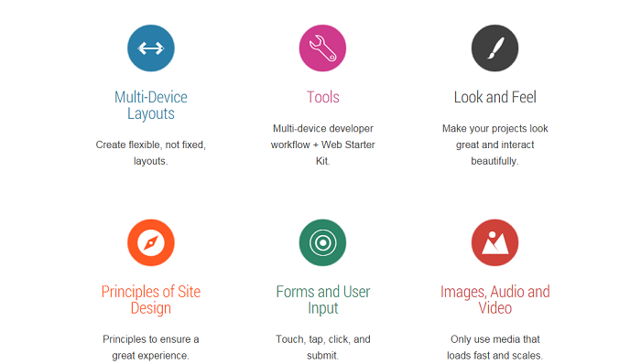Click the orange compass Principles icon

pyautogui.click(x=151, y=242)
